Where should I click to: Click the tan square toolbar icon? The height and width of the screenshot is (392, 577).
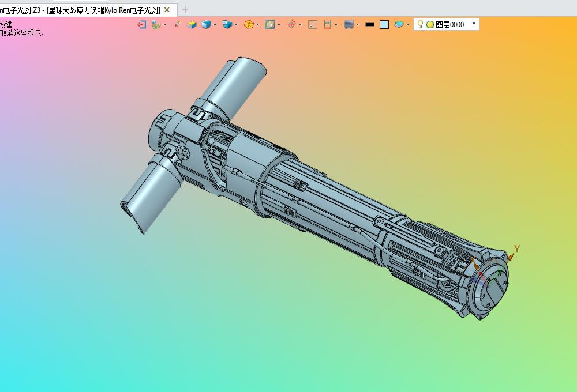click(x=313, y=25)
